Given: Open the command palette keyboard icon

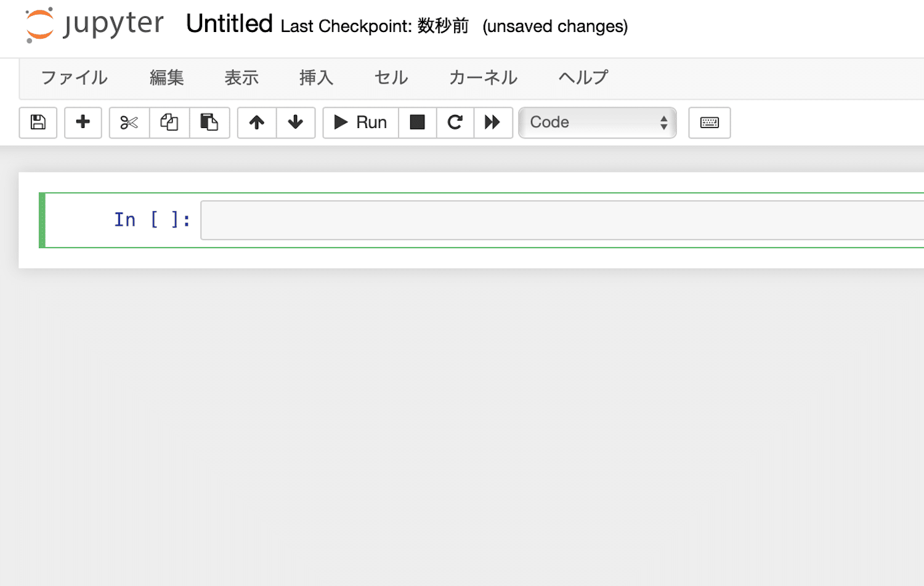Looking at the screenshot, I should point(710,122).
